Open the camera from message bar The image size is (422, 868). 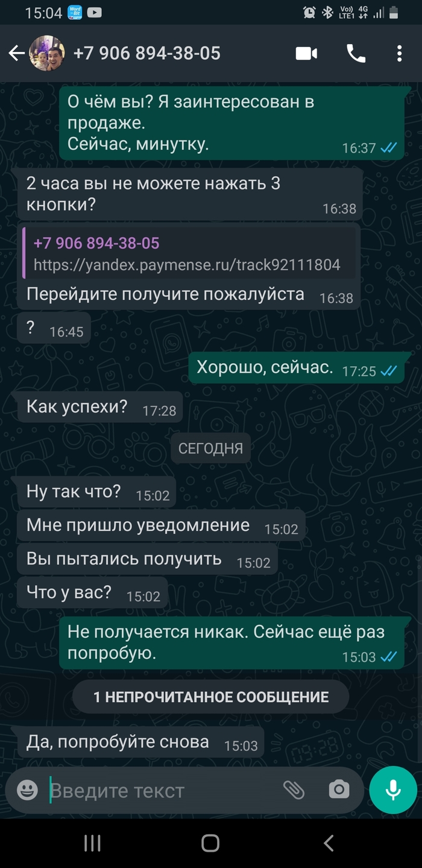339,790
